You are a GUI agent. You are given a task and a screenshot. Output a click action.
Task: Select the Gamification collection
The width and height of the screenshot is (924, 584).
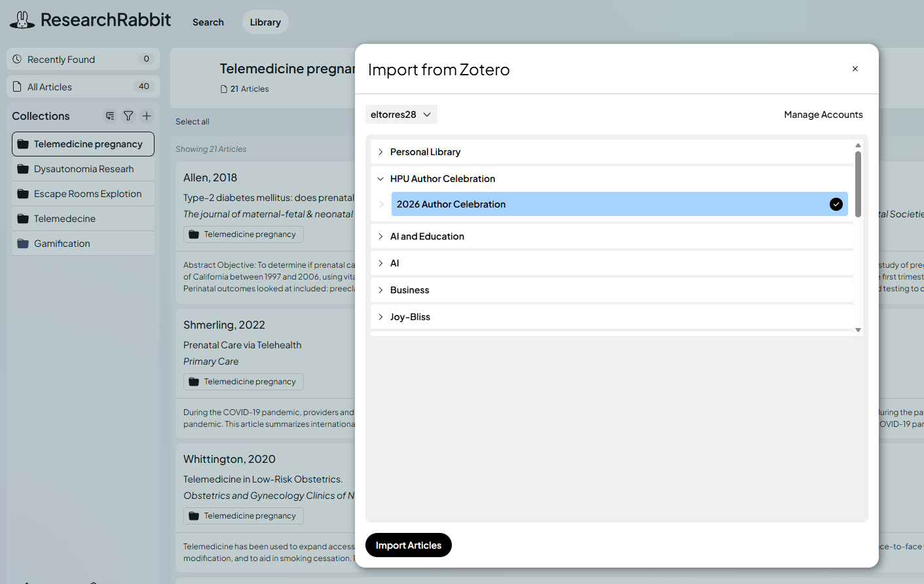(83, 244)
